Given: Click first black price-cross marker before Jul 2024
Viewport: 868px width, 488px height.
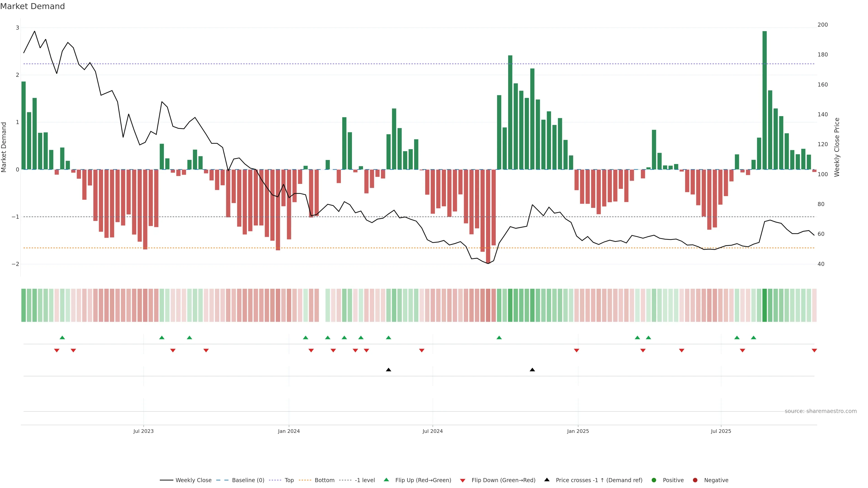Looking at the screenshot, I should (389, 370).
